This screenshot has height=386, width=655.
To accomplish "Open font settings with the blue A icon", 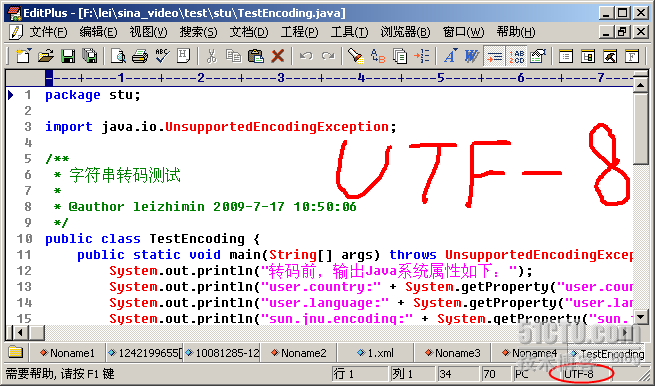I will click(450, 56).
